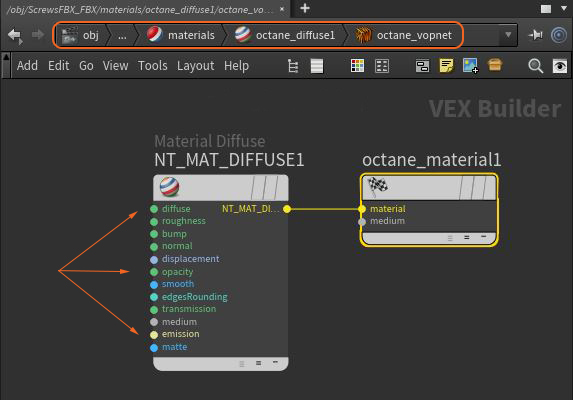This screenshot has height=400, width=573.
Task: Open the Edit menu
Action: (58, 66)
